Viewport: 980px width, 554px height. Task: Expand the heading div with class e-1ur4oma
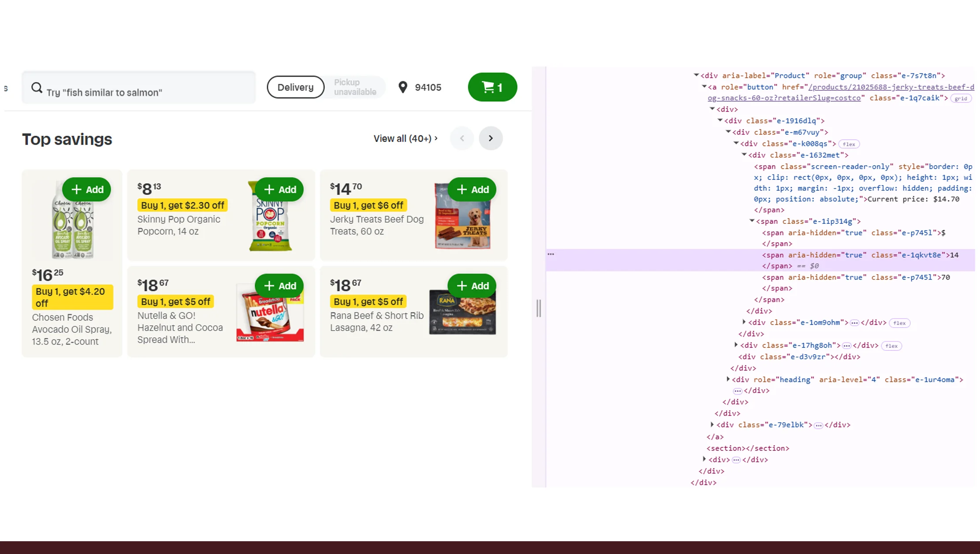coord(727,379)
